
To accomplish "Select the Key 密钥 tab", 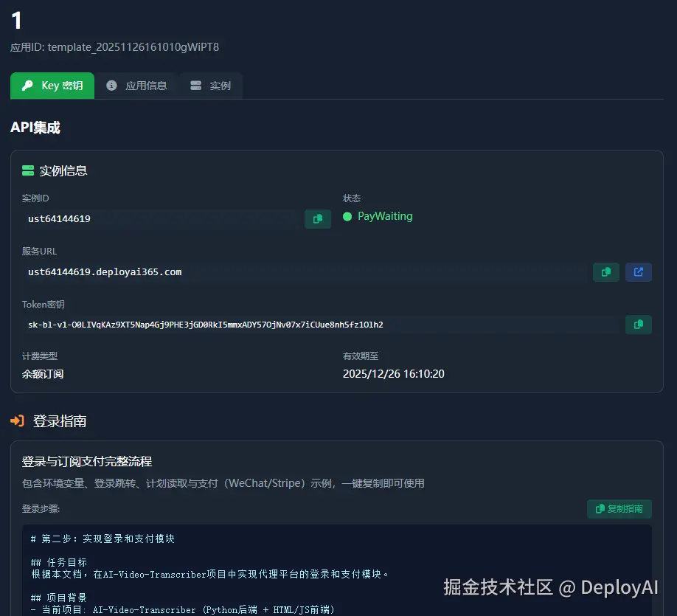I will (x=52, y=85).
